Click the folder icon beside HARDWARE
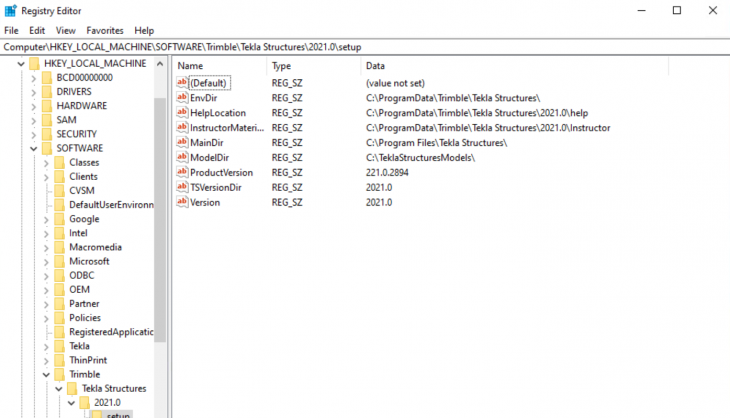 pos(47,106)
